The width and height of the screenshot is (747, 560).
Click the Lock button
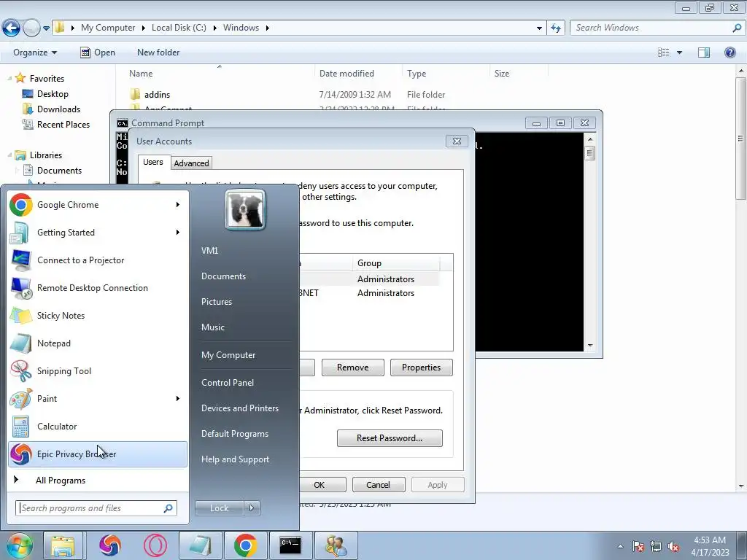coord(219,508)
